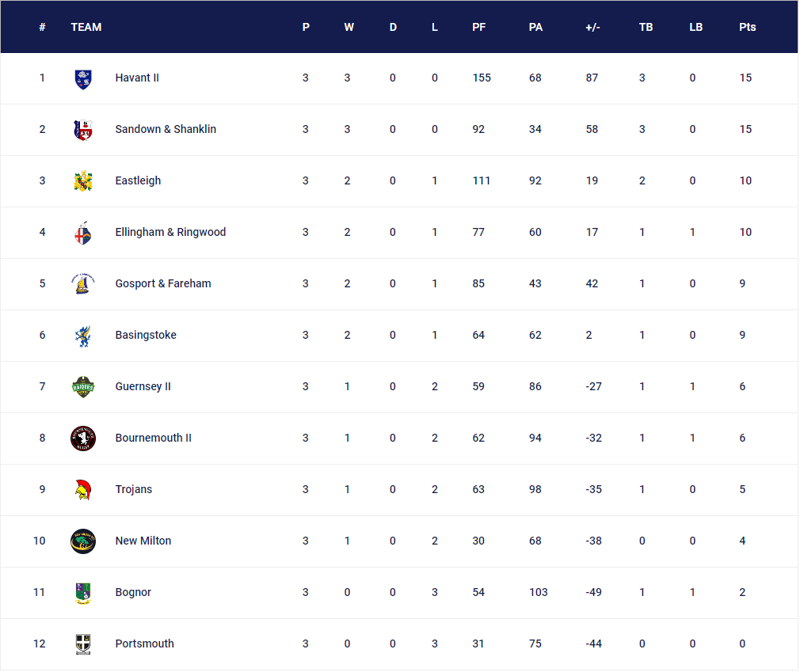Open the Eastleigh team name link

coord(138,181)
